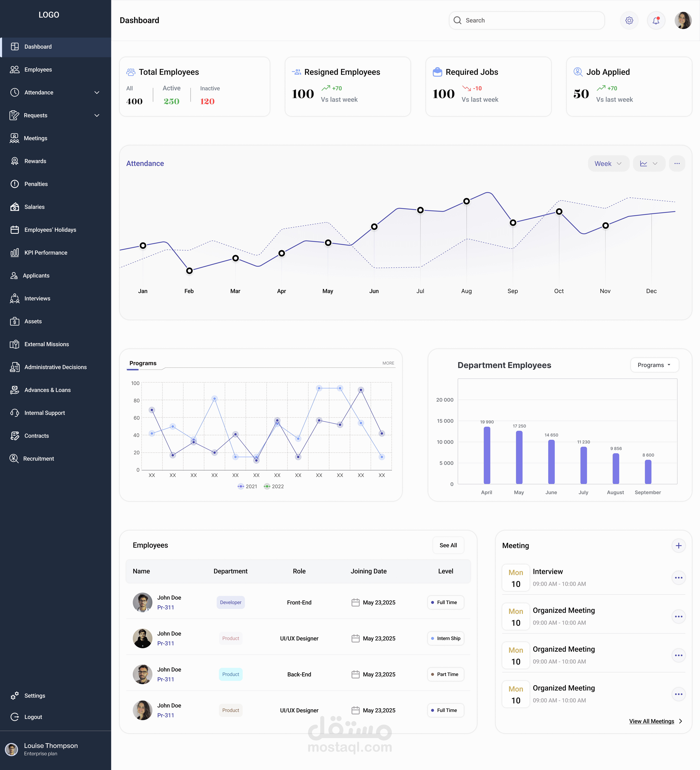
Task: Click the Requests icon in the sidebar
Action: (x=14, y=115)
